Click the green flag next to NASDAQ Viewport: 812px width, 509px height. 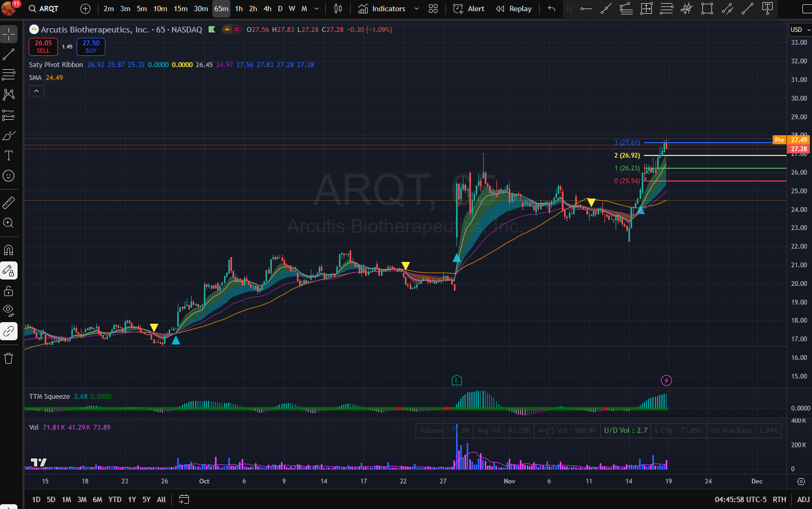tap(212, 29)
